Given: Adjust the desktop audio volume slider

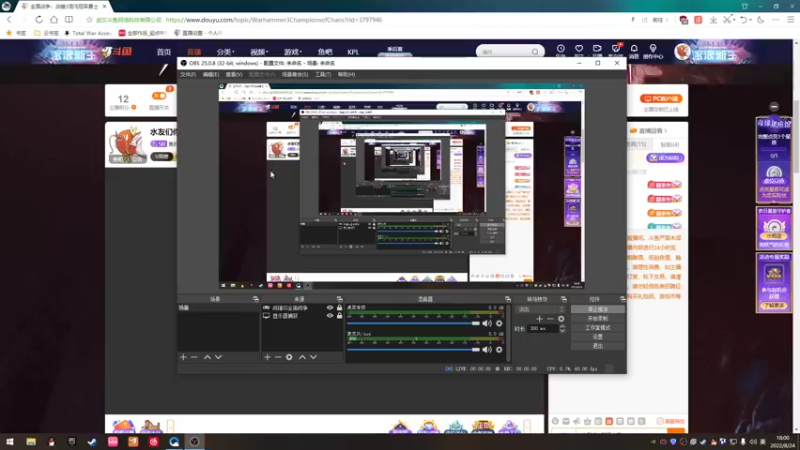Looking at the screenshot, I should [x=414, y=323].
